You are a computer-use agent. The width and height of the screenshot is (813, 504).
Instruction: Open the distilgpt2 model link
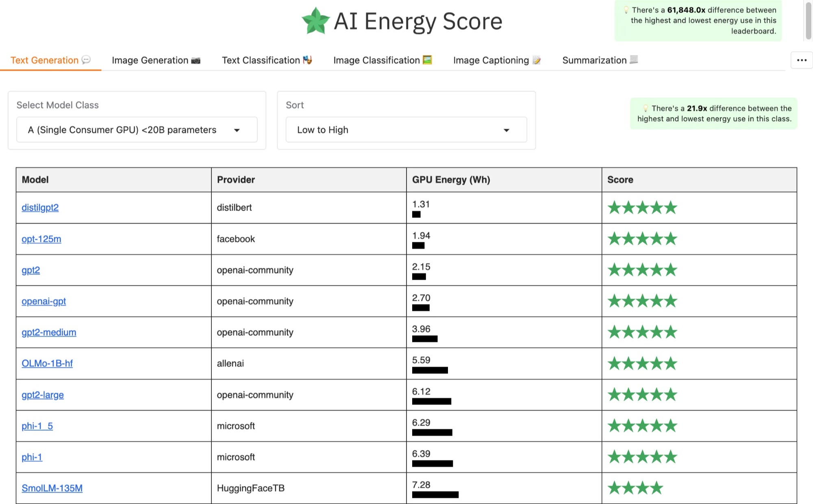point(40,208)
